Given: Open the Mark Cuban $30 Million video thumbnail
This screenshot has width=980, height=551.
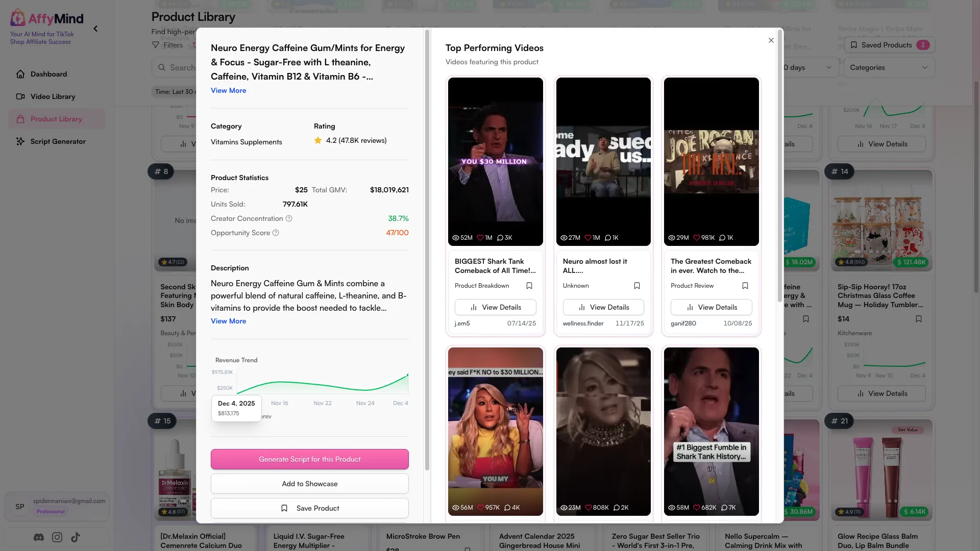Looking at the screenshot, I should (x=496, y=161).
